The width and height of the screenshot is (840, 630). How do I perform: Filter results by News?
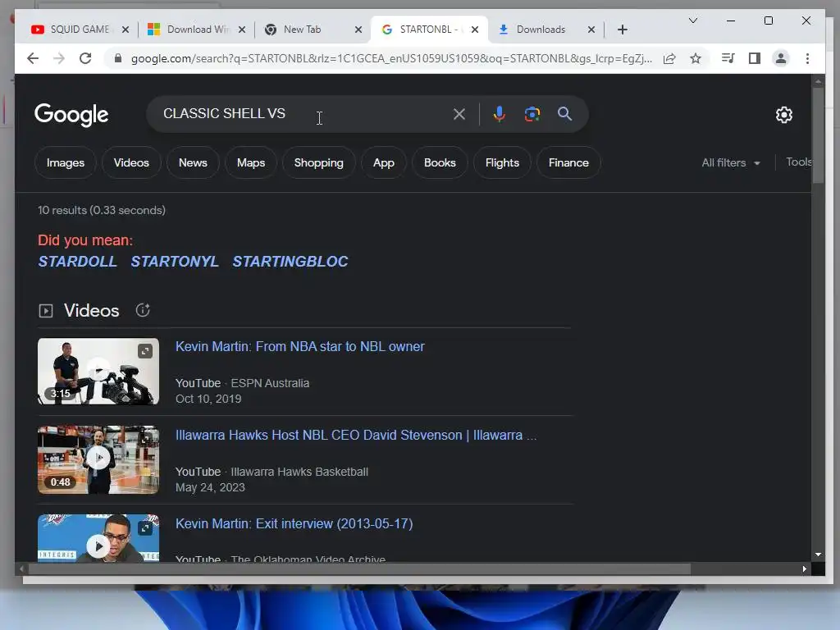193,163
